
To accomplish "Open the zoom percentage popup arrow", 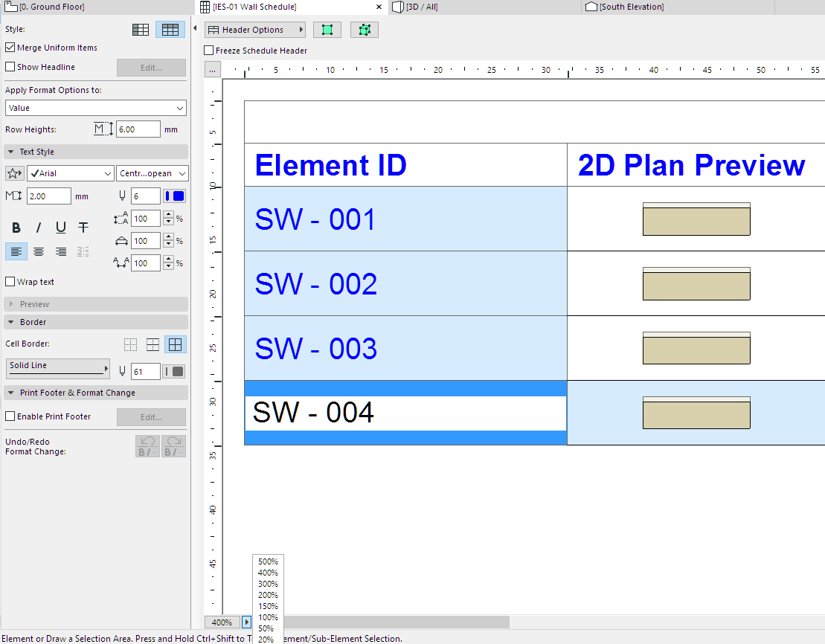I will click(x=246, y=622).
